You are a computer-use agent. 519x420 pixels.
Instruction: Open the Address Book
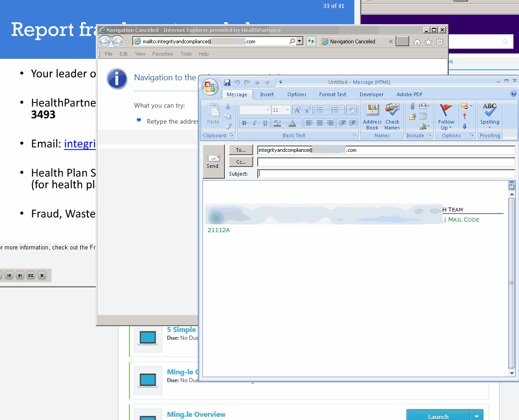click(x=372, y=117)
